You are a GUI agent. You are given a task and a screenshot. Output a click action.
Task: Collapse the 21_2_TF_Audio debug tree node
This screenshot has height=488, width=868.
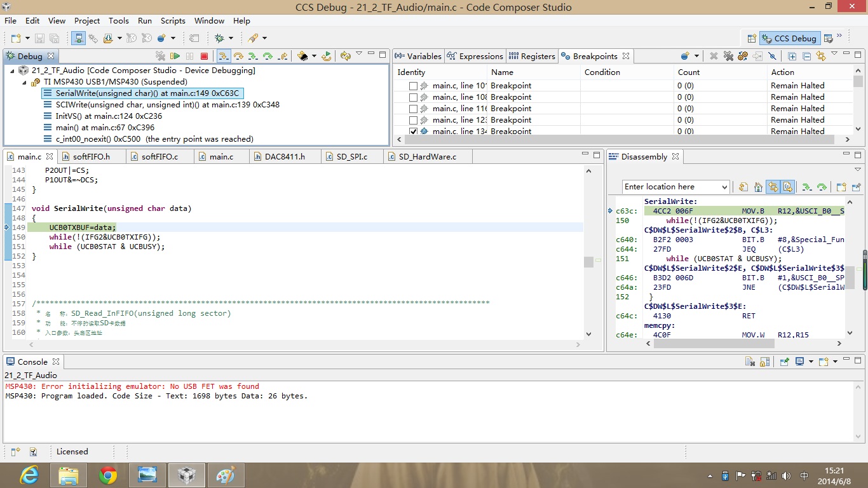point(12,71)
